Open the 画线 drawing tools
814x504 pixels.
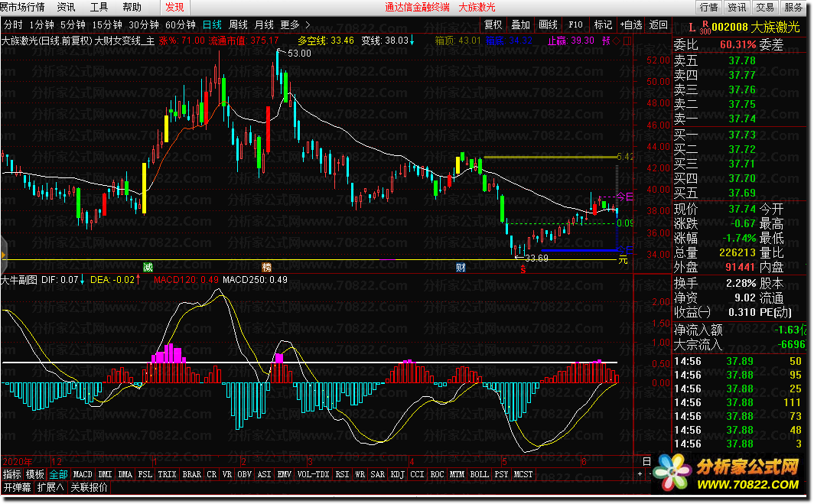(x=549, y=24)
